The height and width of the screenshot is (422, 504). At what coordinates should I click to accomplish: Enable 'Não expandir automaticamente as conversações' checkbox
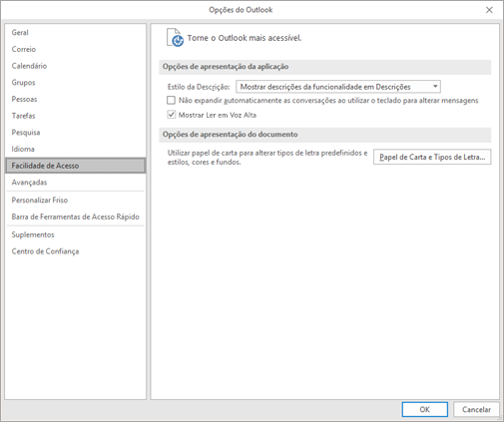tap(171, 100)
